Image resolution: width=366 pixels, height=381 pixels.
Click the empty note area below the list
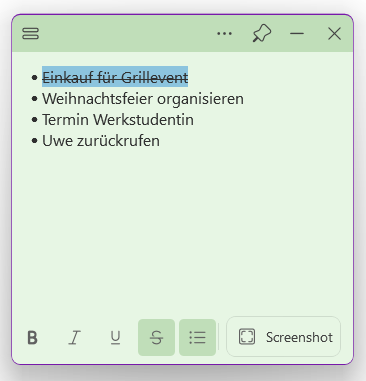pos(183,230)
